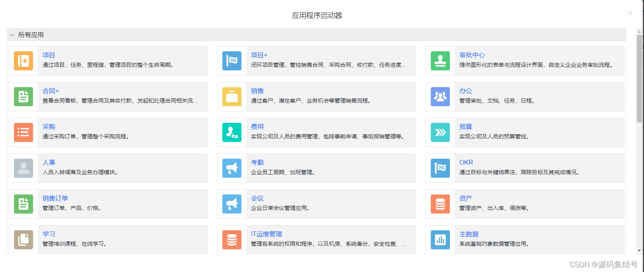This screenshot has height=272, width=644.
Task: Click the blue chart 主数据 icon
Action: click(440, 240)
